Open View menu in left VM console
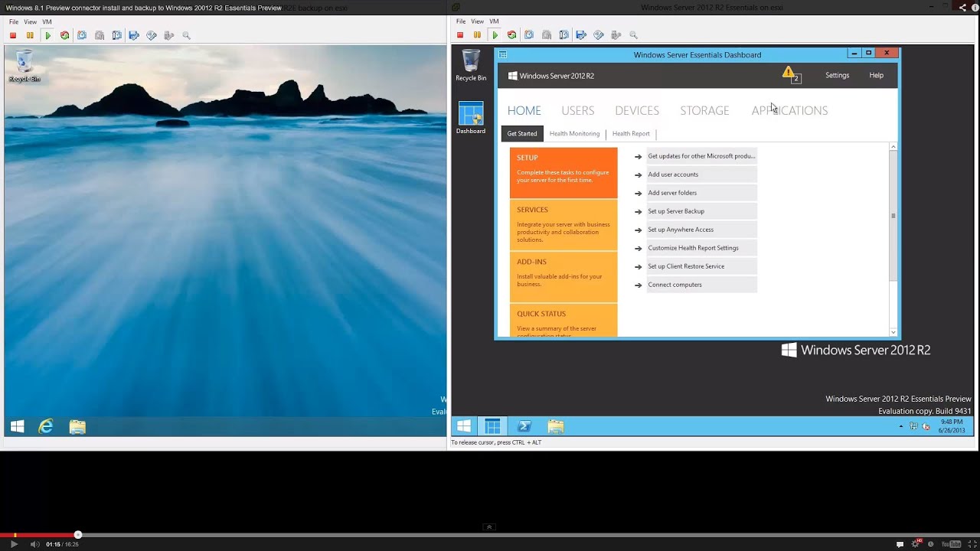 30,22
